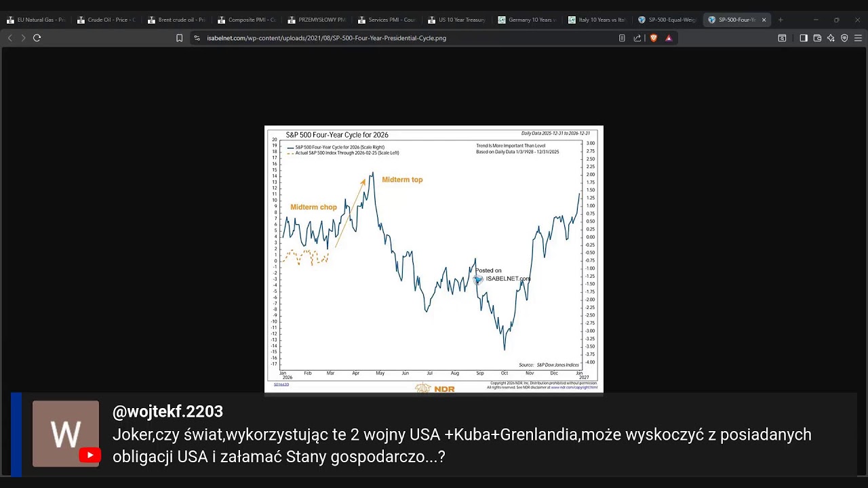Click the YouTube logo badge on the avatar
Viewport: 868px width, 488px height.
coord(90,455)
